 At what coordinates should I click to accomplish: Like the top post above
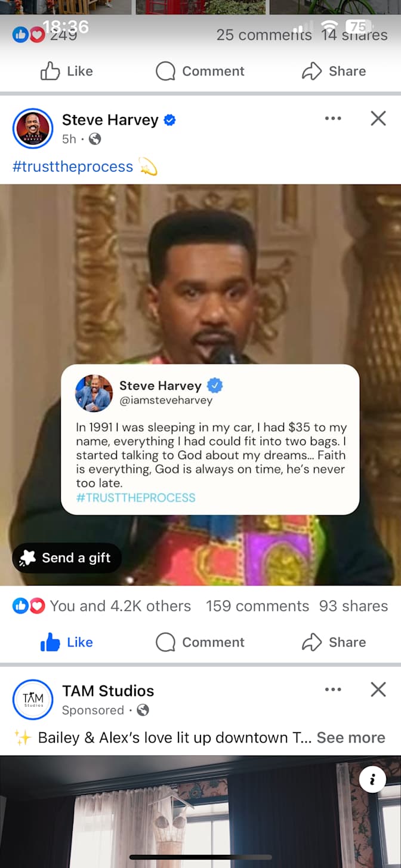tap(66, 71)
